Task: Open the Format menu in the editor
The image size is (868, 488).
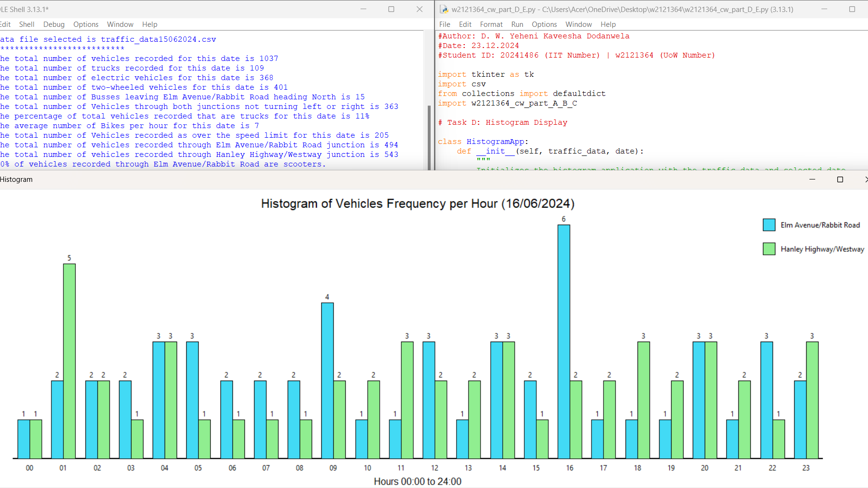Action: (491, 24)
